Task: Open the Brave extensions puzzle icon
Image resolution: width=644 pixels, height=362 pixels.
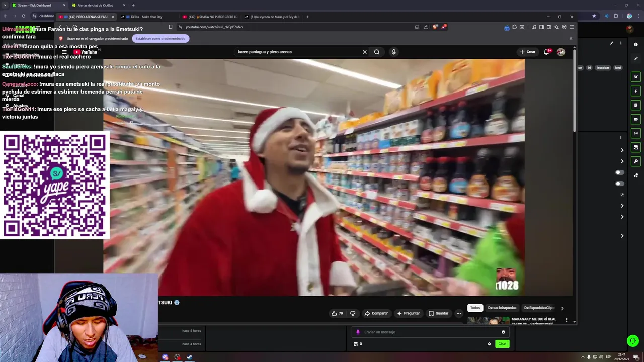Action: (x=514, y=27)
